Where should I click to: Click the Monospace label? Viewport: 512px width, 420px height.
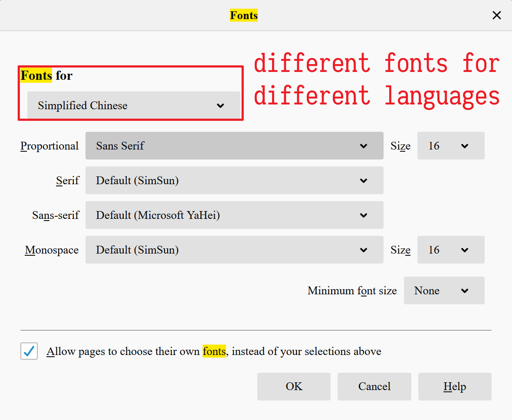click(x=52, y=250)
